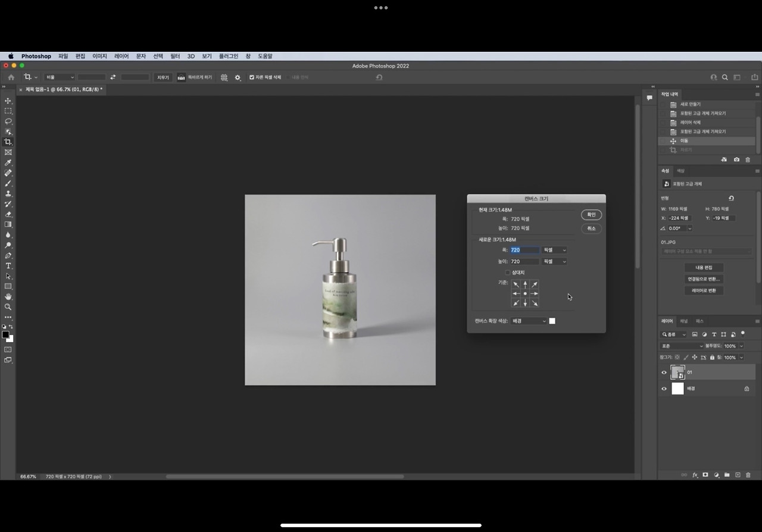Filter layers by shape layer type

pos(723,334)
